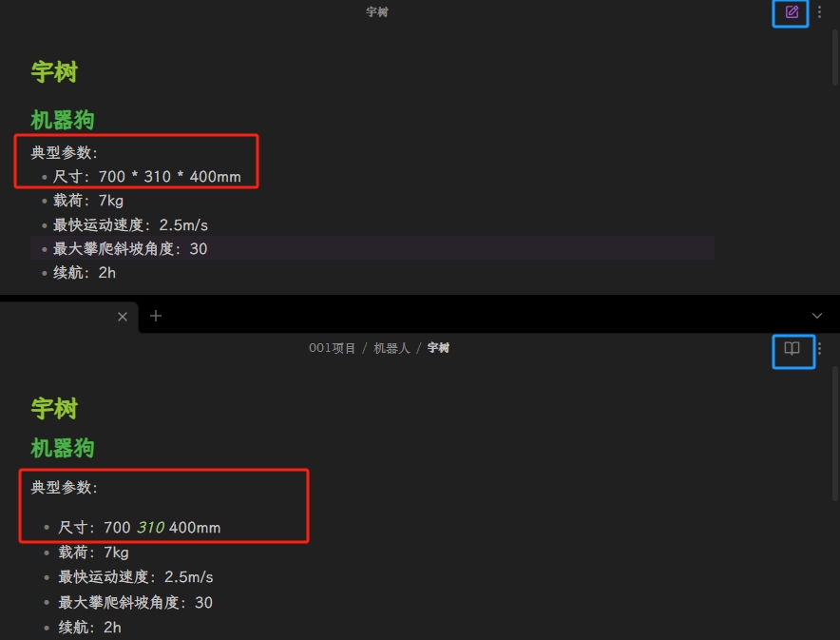The image size is (840, 640).
Task: Open the 机器人 breadcrumb folder
Action: click(x=391, y=348)
